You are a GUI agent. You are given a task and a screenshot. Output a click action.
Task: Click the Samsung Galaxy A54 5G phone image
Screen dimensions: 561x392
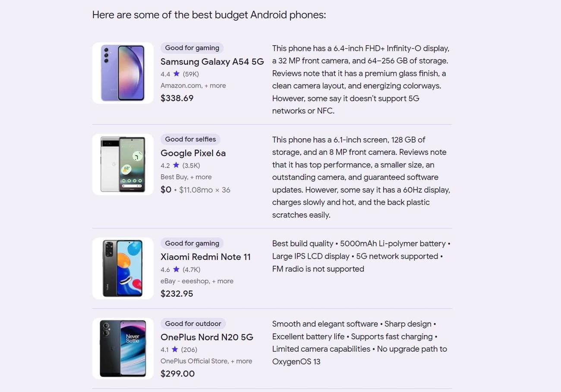[123, 73]
